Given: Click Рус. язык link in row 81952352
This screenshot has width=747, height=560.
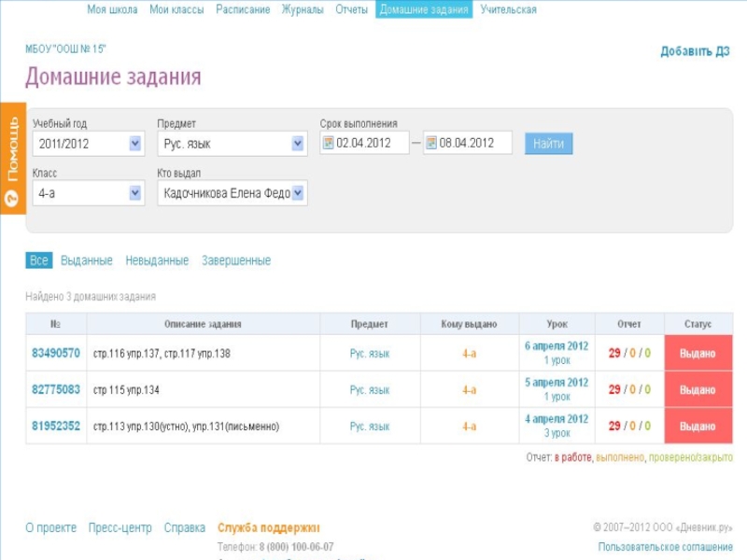Looking at the screenshot, I should tap(370, 427).
